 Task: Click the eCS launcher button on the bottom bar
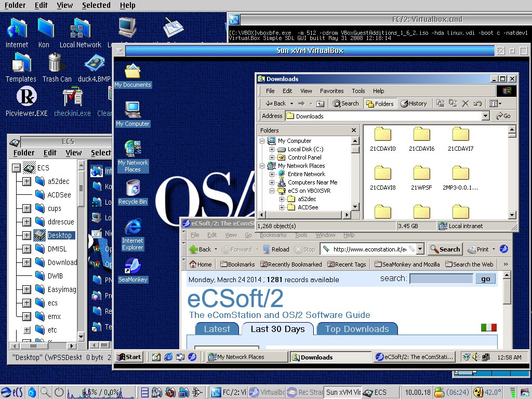tap(12, 392)
